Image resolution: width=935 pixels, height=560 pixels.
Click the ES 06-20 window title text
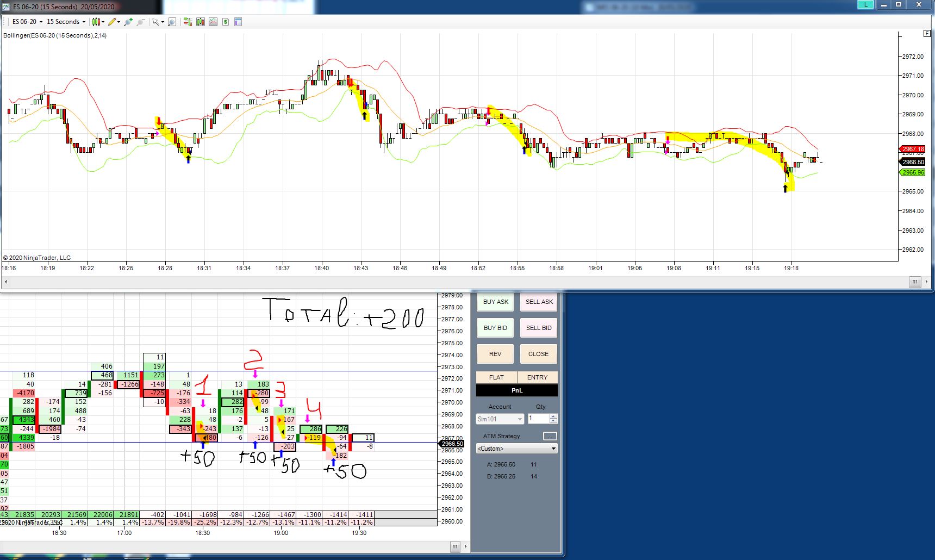pyautogui.click(x=64, y=7)
